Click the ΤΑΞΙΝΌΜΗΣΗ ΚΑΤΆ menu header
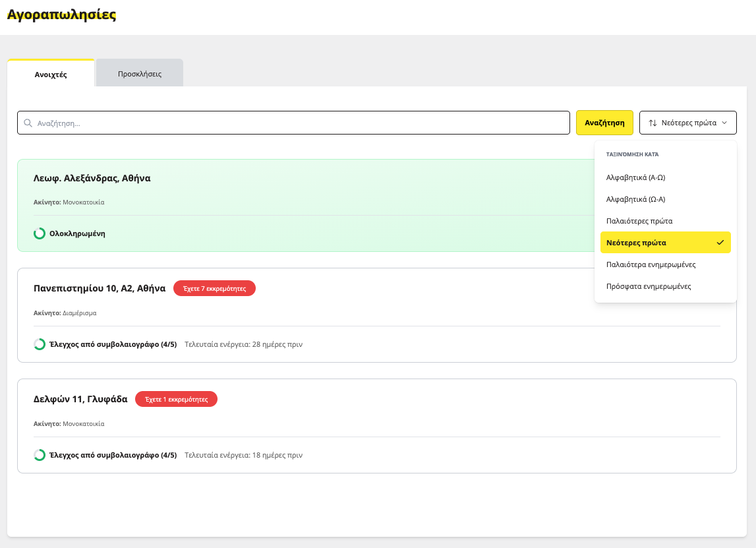This screenshot has height=548, width=756. tap(632, 154)
